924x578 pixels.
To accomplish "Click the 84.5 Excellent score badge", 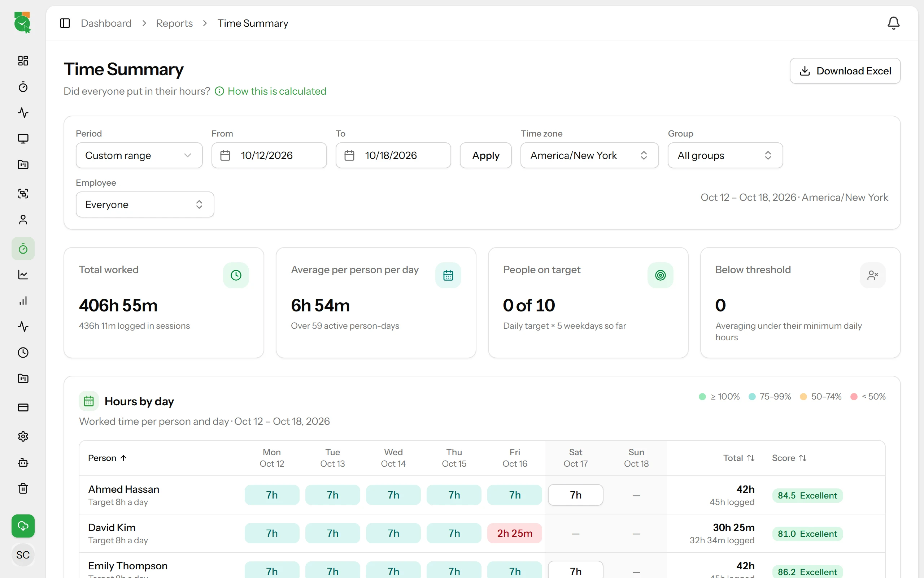I will coord(807,495).
